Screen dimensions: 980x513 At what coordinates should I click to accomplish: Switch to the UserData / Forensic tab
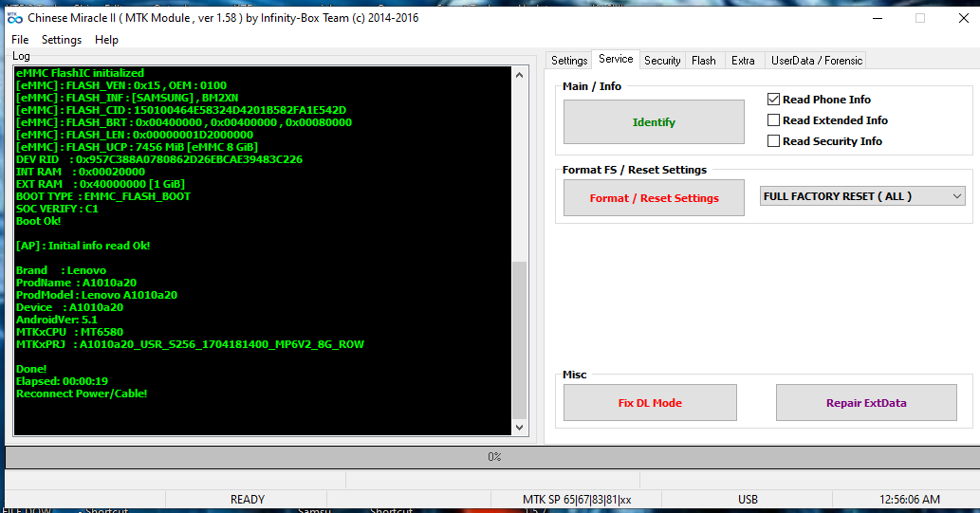click(816, 60)
